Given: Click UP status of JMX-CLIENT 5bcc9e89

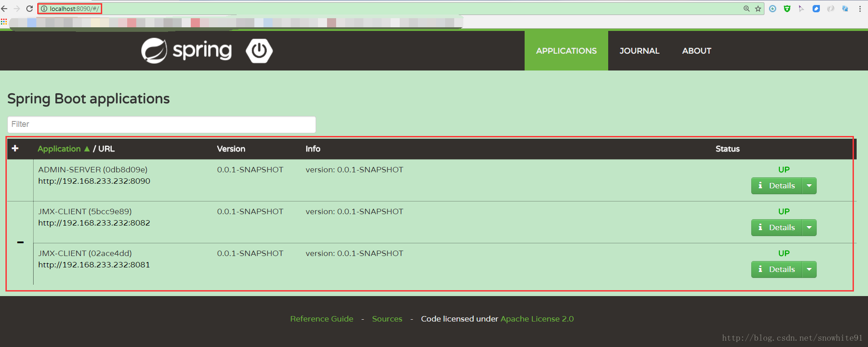Looking at the screenshot, I should coord(784,211).
